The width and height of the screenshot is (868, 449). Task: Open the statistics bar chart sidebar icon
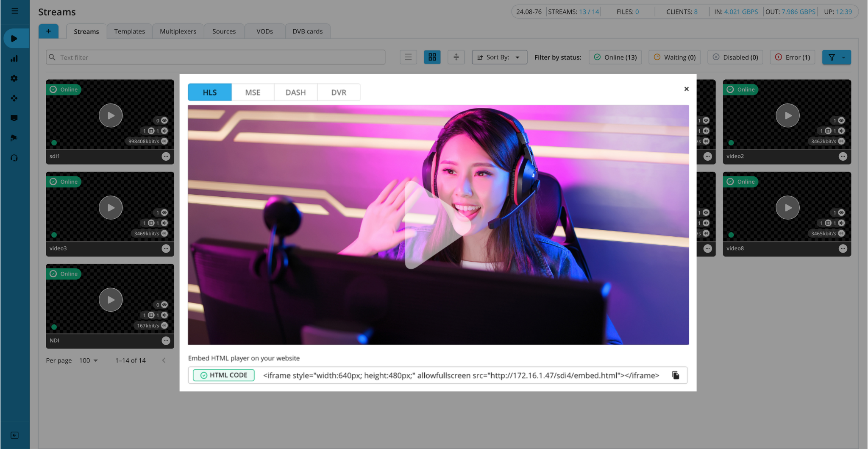point(14,59)
